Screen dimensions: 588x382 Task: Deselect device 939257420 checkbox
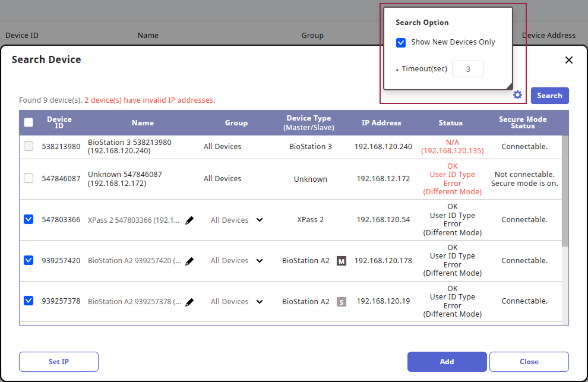pos(29,260)
